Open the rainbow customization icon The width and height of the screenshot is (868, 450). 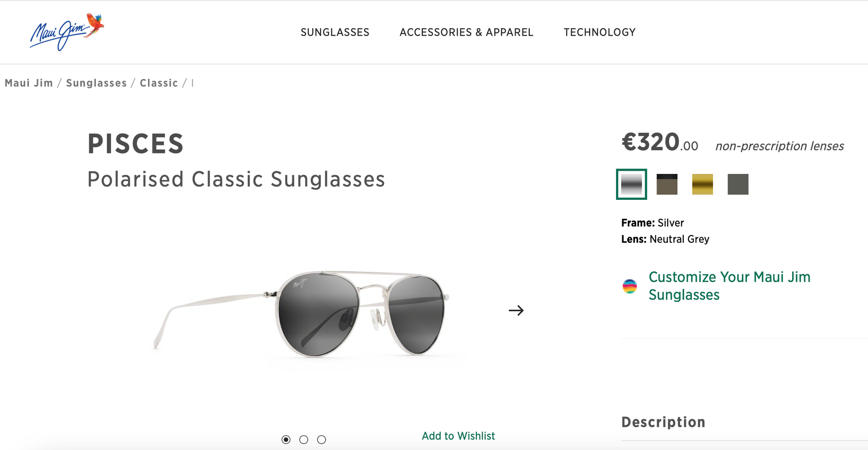(x=629, y=286)
